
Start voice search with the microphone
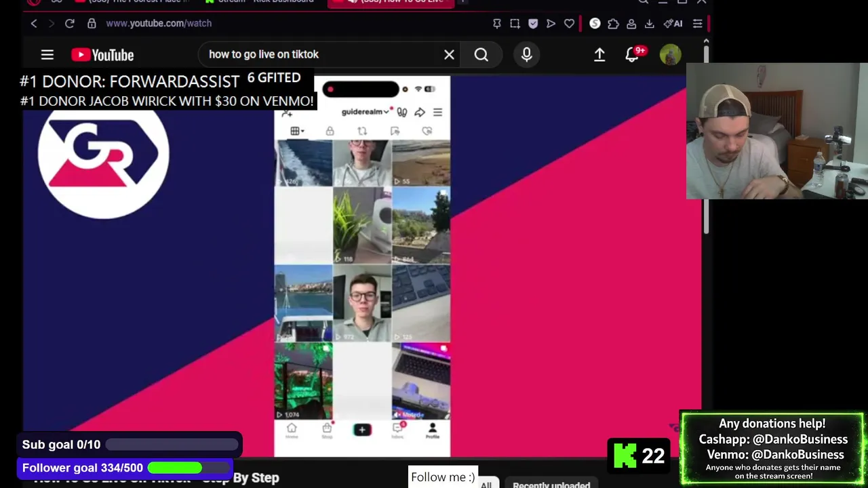[x=527, y=55]
